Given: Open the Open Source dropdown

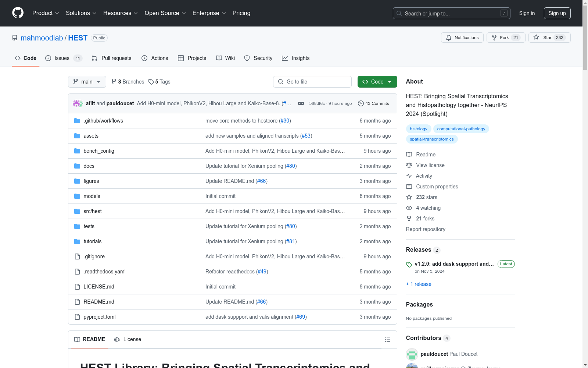Looking at the screenshot, I should [165, 13].
